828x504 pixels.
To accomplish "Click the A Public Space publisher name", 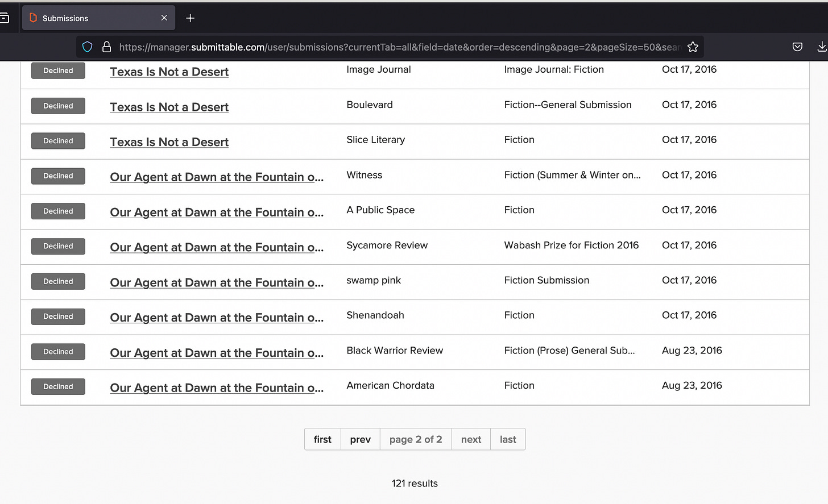I will (x=380, y=210).
